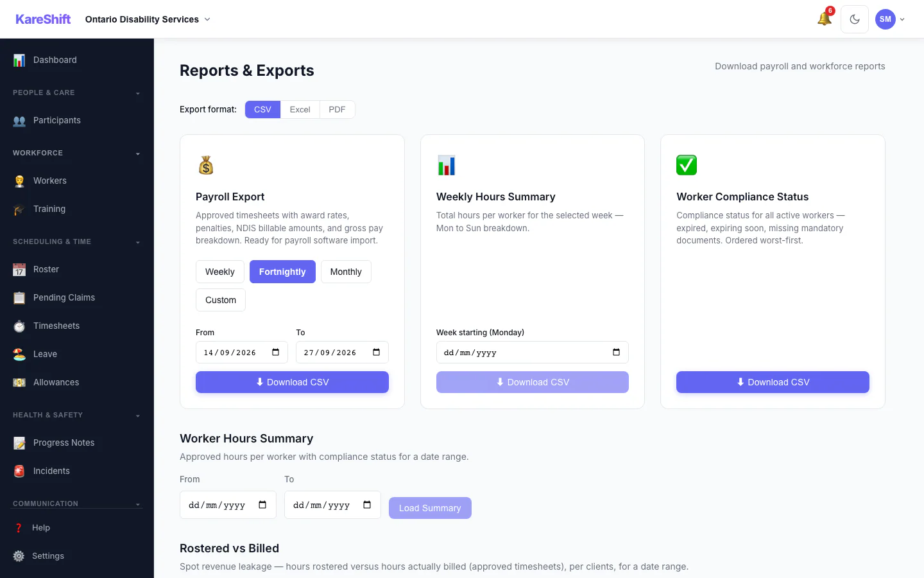Click the Progress Notes memo icon

click(19, 442)
